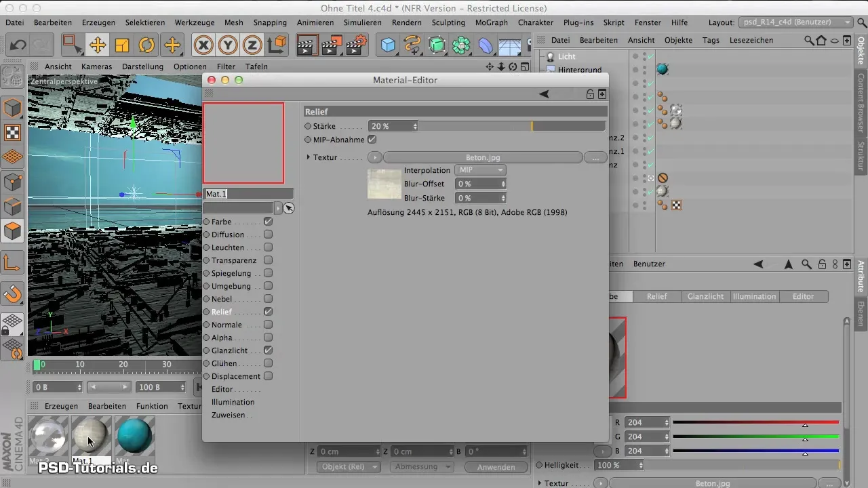
Task: Select the blue material thumbnail in Material Manager
Action: click(134, 435)
